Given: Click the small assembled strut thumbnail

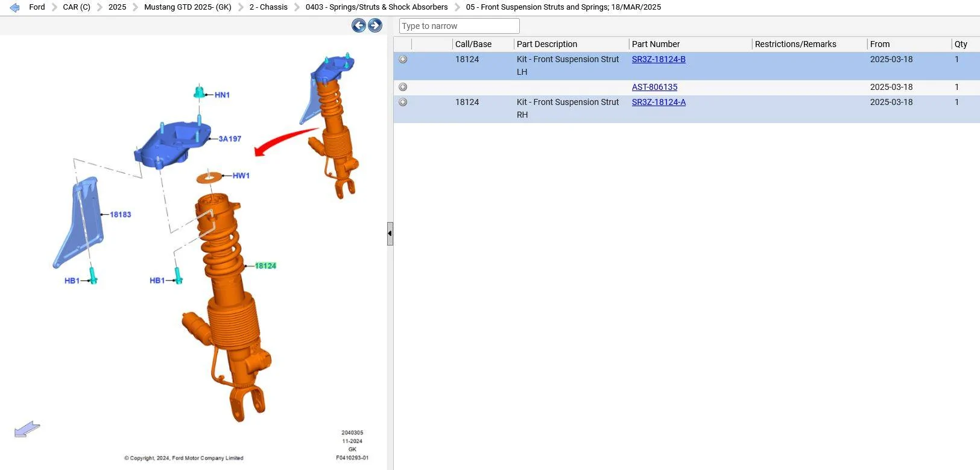Looking at the screenshot, I should click(x=330, y=125).
